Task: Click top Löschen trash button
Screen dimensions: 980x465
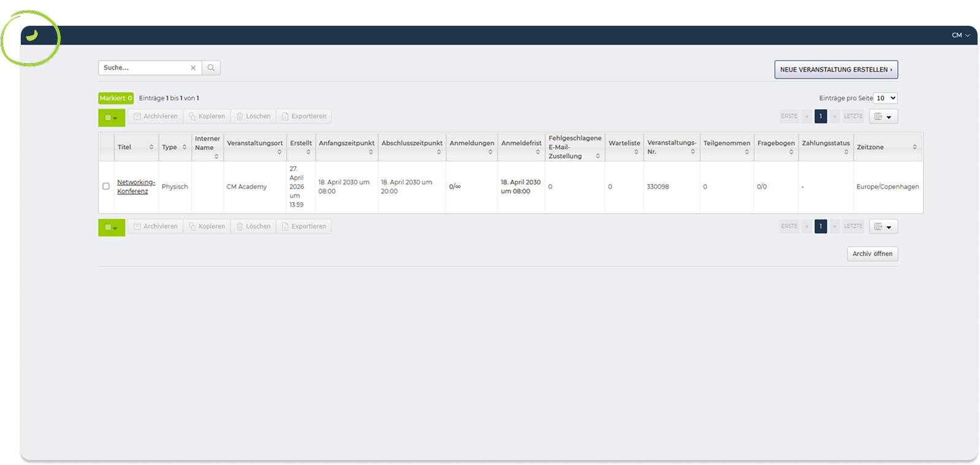Action: (x=253, y=117)
